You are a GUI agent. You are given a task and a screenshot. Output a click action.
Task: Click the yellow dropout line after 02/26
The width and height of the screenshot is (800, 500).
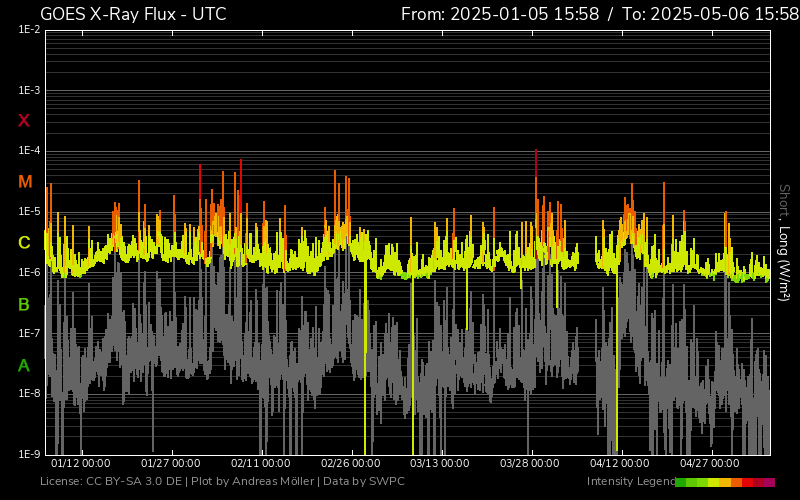point(365,357)
